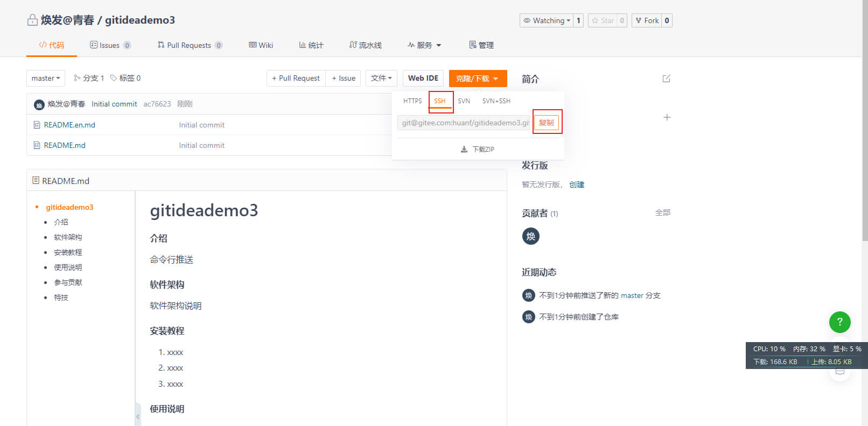Jump to 安装教程 in the outline
868x426 pixels.
(68, 252)
